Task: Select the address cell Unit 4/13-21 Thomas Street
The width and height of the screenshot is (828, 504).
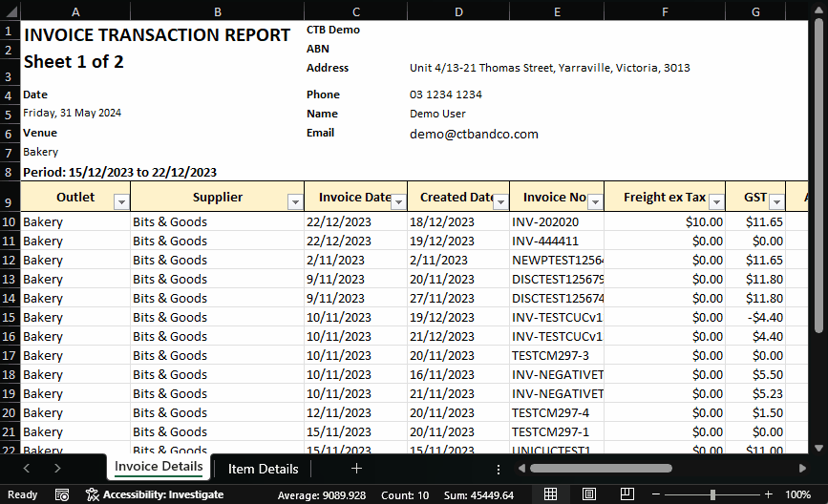Action: pyautogui.click(x=549, y=68)
